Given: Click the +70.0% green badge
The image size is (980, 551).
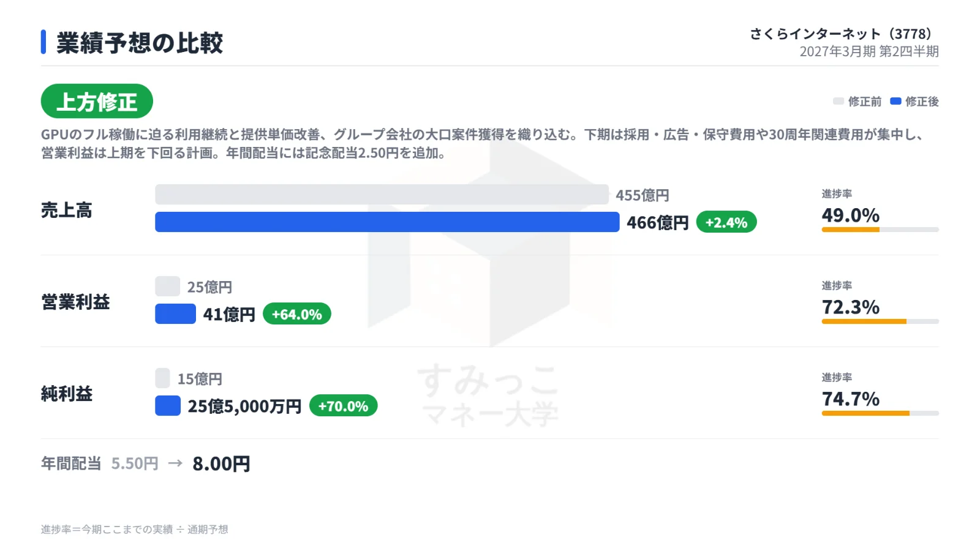Looking at the screenshot, I should pos(344,405).
